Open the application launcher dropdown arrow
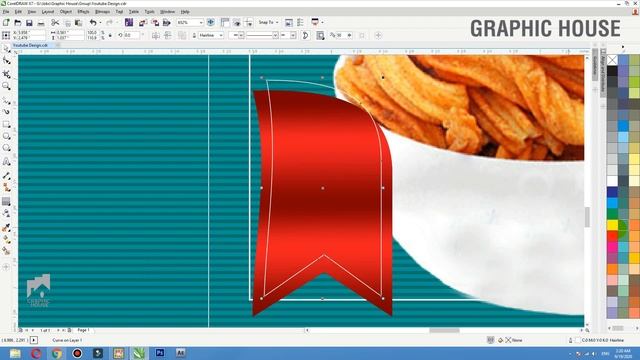Image resolution: width=640 pixels, height=360 pixels. coord(322,22)
